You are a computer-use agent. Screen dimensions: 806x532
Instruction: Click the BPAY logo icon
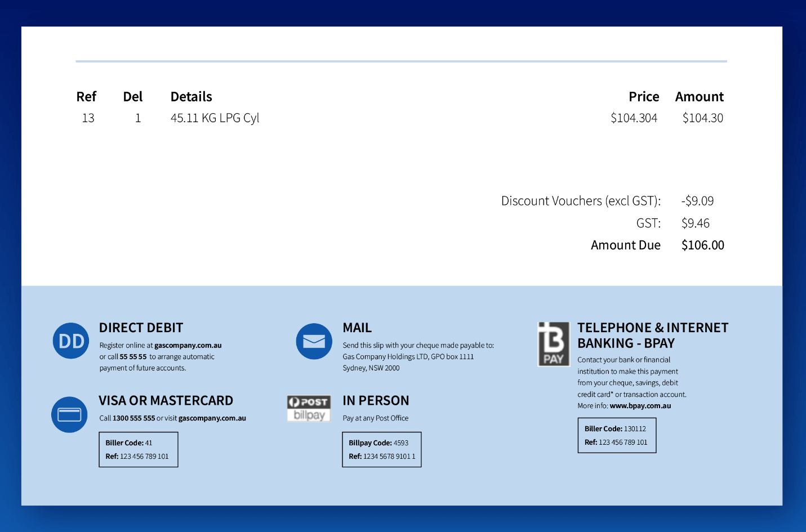[553, 344]
